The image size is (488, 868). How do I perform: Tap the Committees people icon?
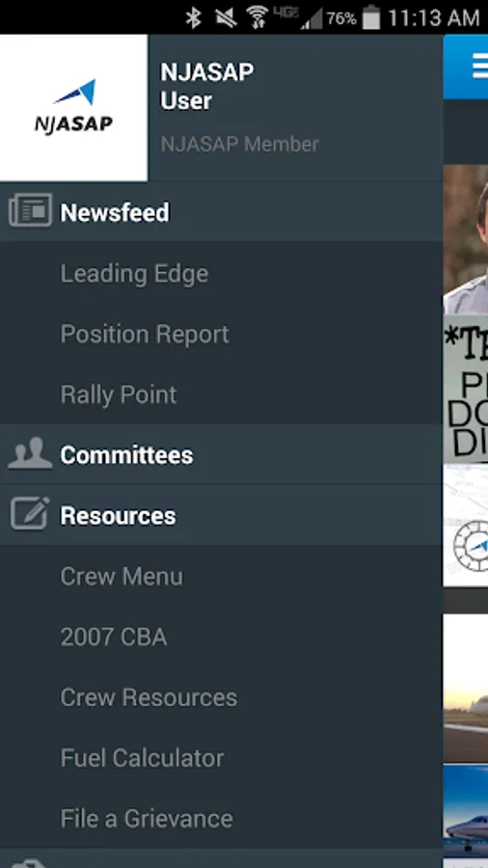pyautogui.click(x=30, y=453)
